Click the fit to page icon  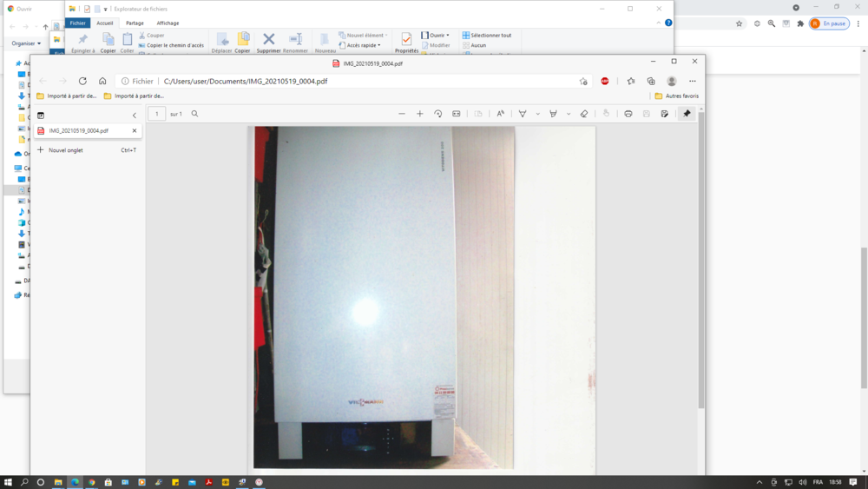(x=457, y=114)
